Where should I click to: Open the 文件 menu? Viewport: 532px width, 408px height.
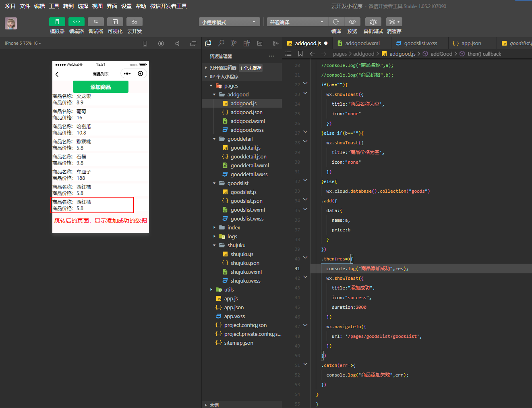point(25,6)
